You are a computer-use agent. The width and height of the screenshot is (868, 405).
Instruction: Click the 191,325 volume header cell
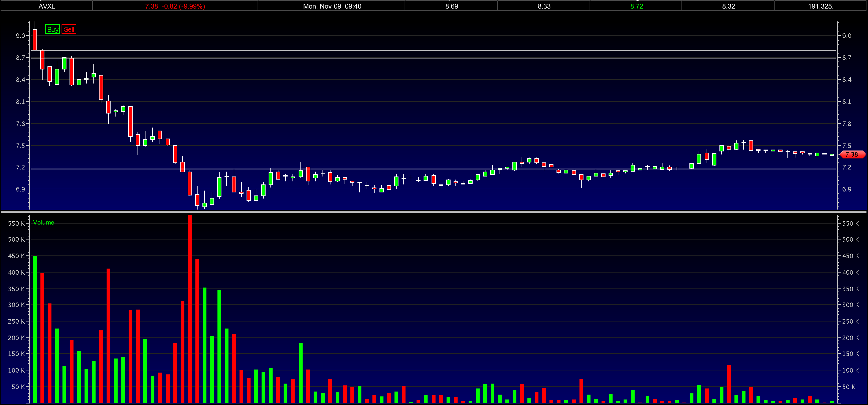pyautogui.click(x=820, y=6)
